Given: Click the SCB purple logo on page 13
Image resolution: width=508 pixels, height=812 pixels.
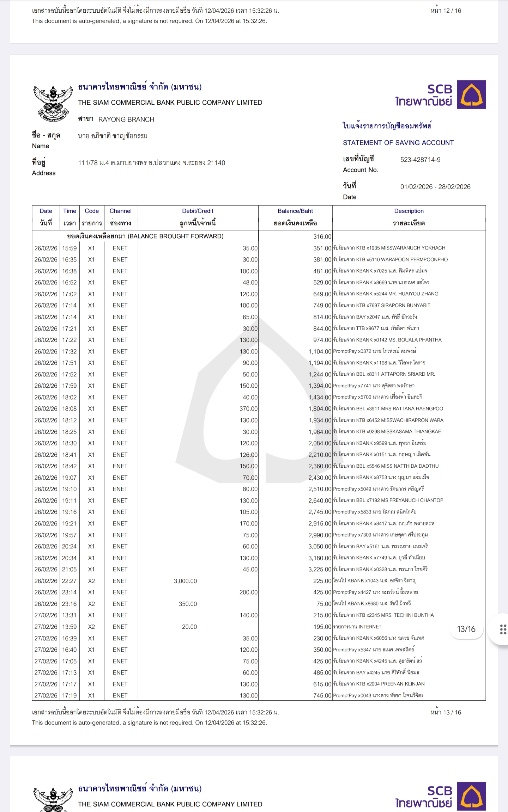Looking at the screenshot, I should click(x=471, y=94).
